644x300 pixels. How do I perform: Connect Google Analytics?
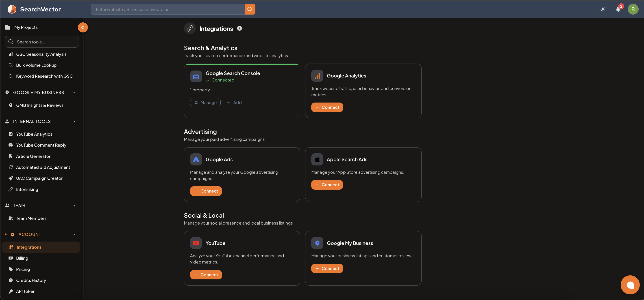pyautogui.click(x=327, y=107)
